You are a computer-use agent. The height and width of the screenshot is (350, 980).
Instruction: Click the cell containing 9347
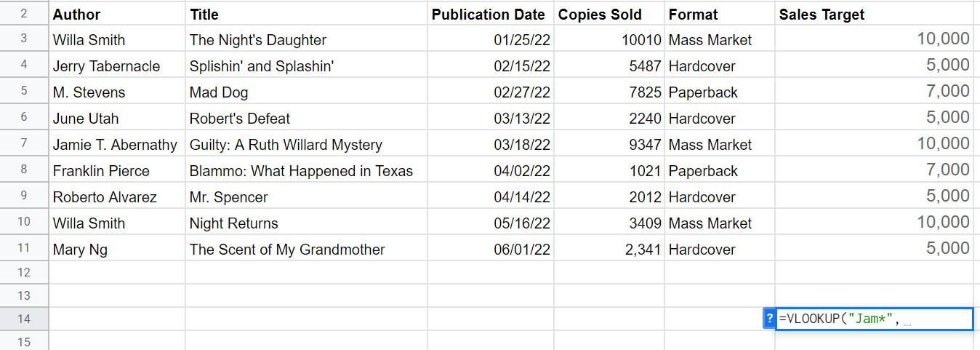pos(609,144)
